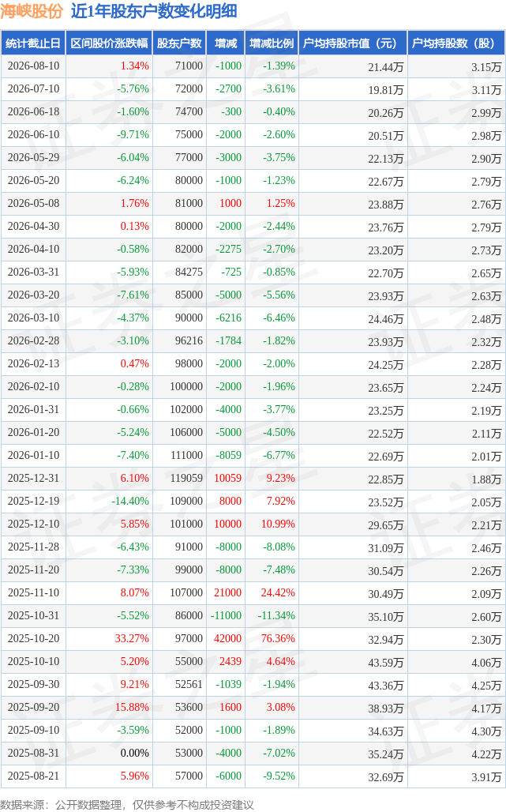Image resolution: width=506 pixels, height=812 pixels.
Task: Click the 户均持股市值（元） header
Action: pyautogui.click(x=354, y=43)
